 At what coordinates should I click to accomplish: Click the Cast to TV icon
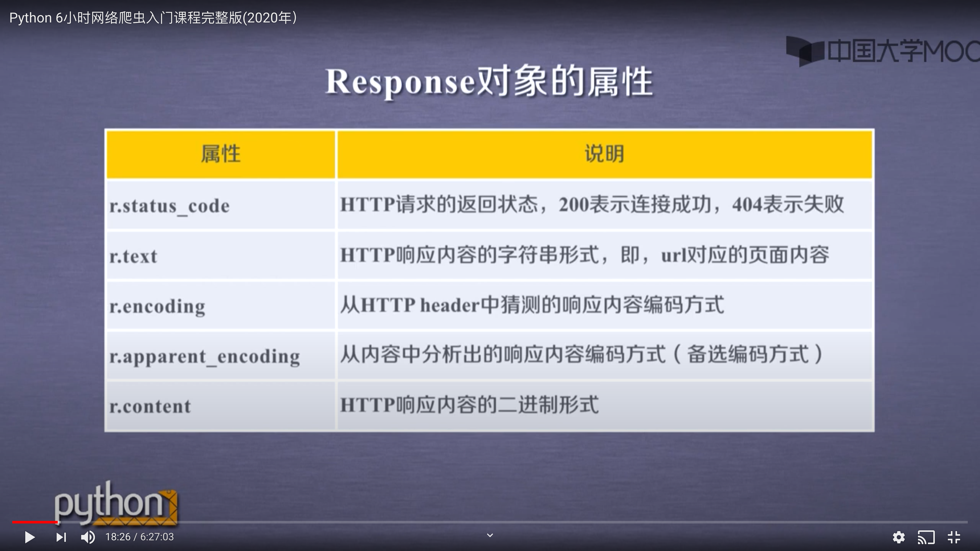[x=926, y=537]
